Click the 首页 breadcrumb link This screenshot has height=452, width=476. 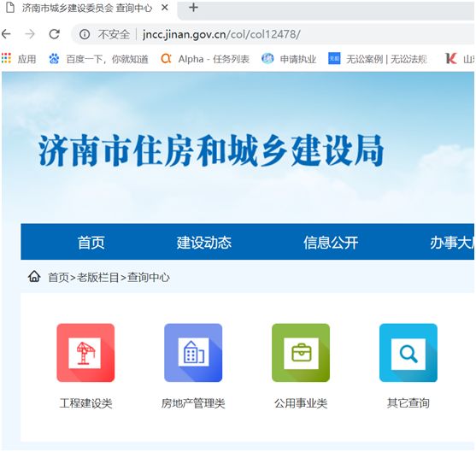click(x=58, y=277)
